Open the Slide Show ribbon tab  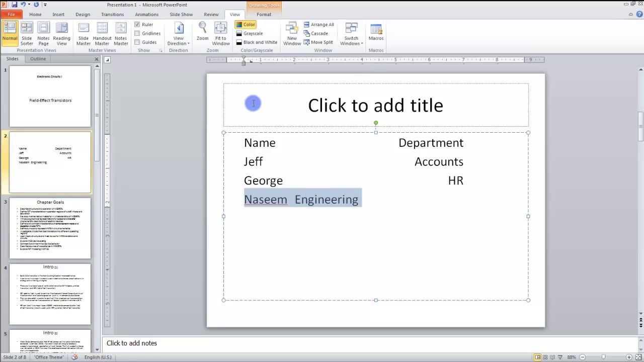[181, 15]
